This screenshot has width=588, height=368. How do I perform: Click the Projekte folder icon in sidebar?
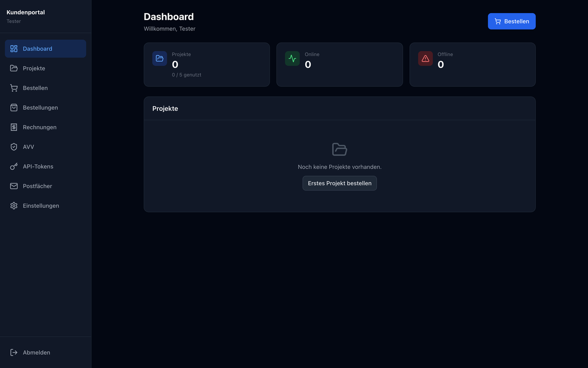(x=14, y=68)
